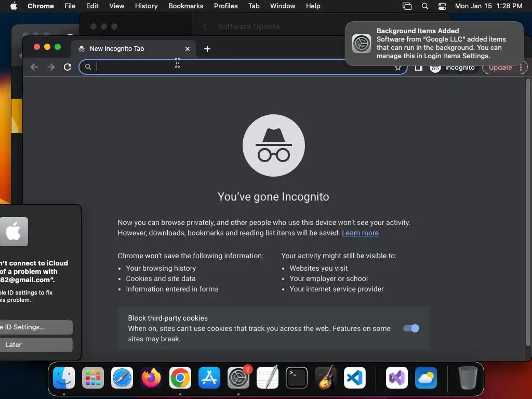
Task: Open GarageBand from the Dock
Action: 326,378
